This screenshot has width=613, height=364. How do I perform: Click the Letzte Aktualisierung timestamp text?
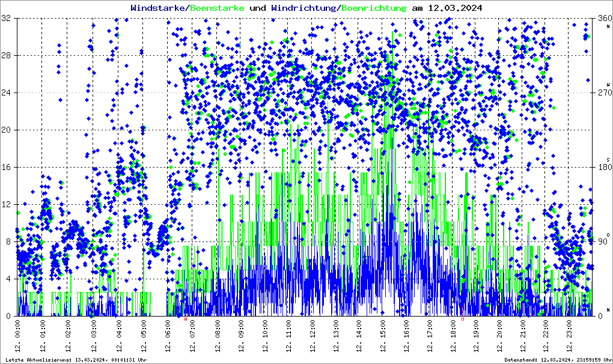click(x=76, y=360)
